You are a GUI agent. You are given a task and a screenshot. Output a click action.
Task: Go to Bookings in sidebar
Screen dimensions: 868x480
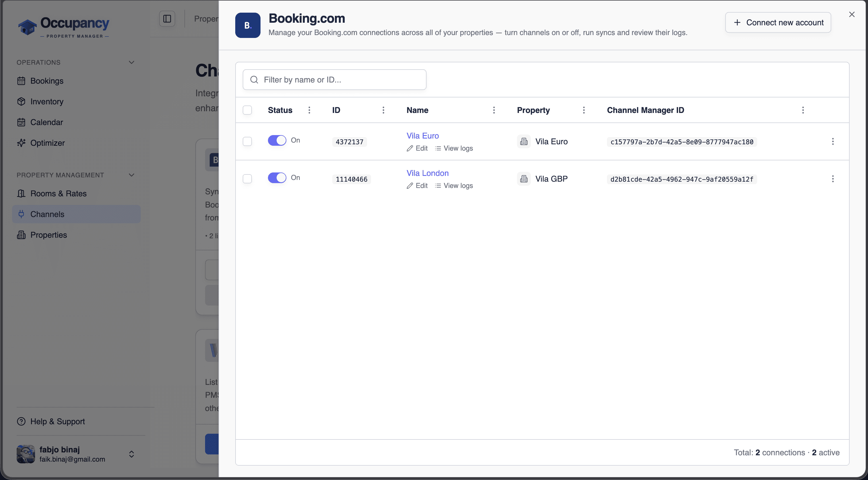coord(76,81)
